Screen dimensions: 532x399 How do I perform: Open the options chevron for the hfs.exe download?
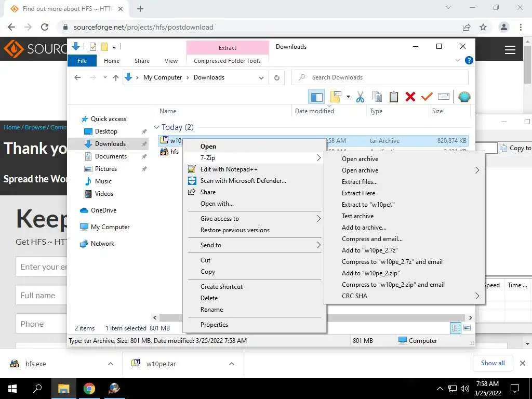coord(110,364)
